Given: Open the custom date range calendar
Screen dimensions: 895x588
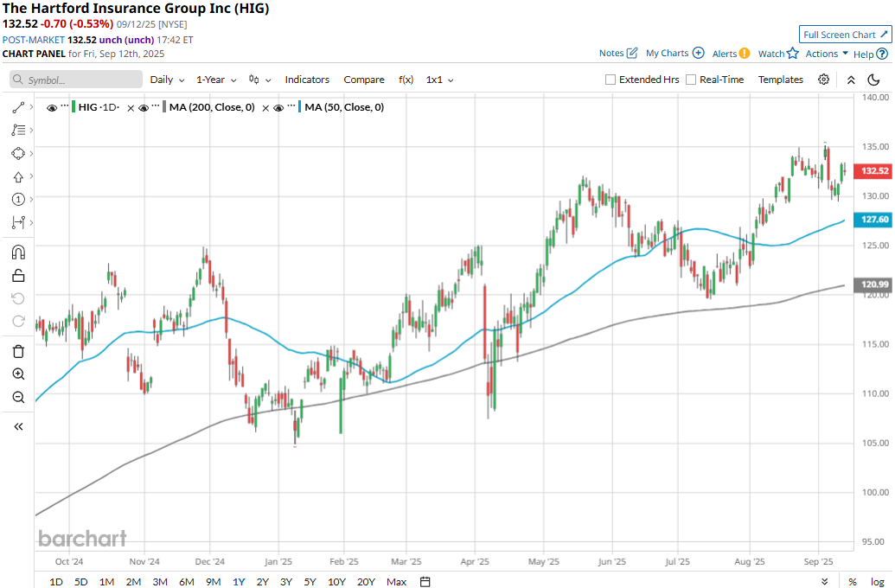Looking at the screenshot, I should pyautogui.click(x=425, y=582).
